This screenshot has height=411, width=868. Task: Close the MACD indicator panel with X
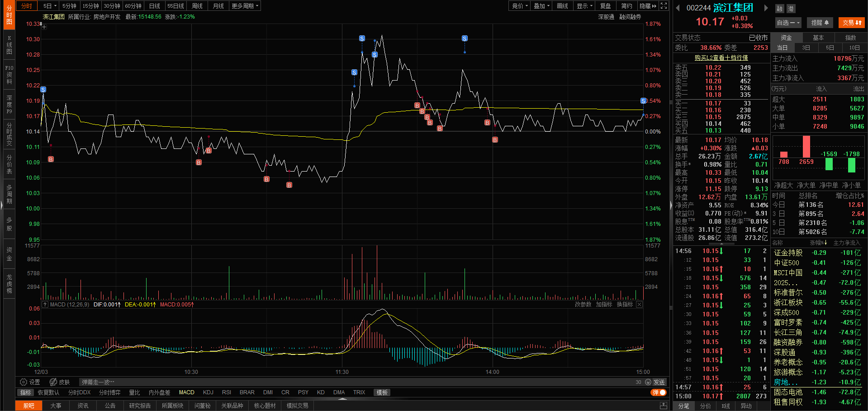click(x=639, y=305)
